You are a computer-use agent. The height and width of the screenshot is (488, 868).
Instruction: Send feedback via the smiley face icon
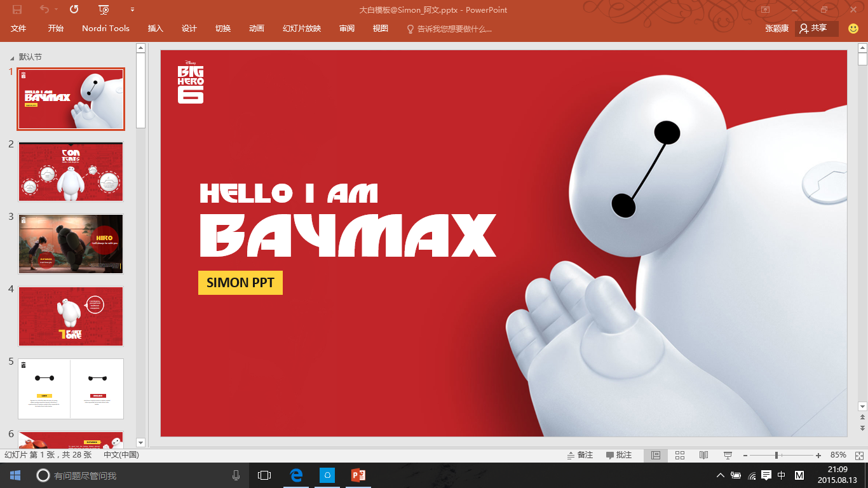[x=853, y=29]
